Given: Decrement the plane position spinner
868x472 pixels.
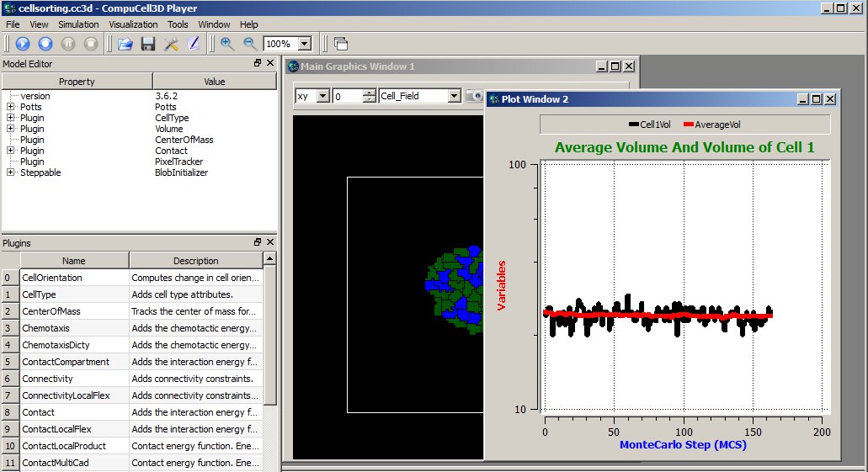Looking at the screenshot, I should tap(370, 99).
